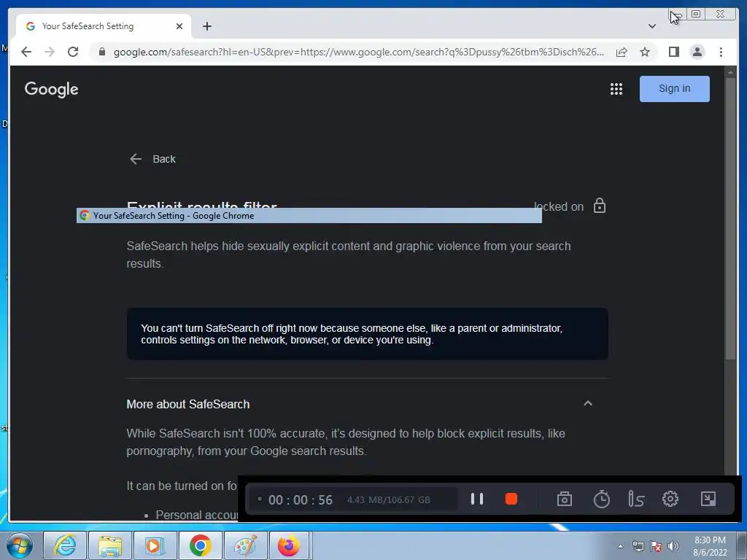Open Paint from the taskbar
747x560 pixels.
click(245, 545)
